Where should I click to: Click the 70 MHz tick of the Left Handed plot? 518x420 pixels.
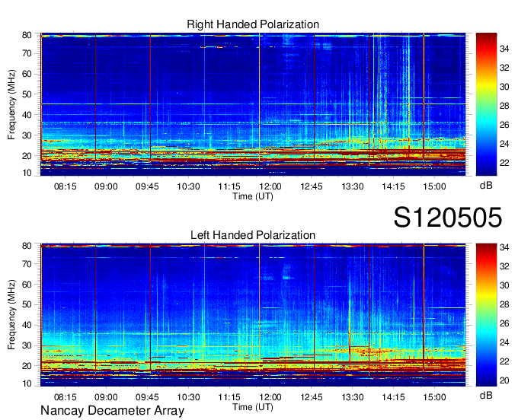[27, 264]
